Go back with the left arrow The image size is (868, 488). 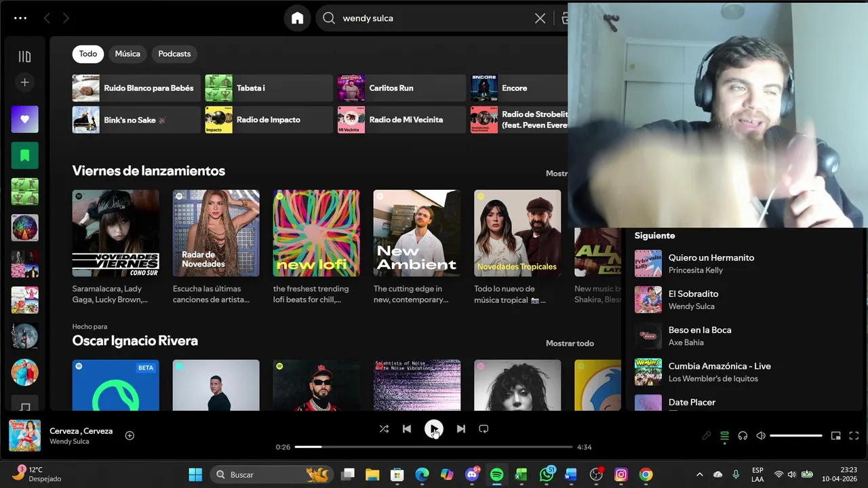click(47, 18)
